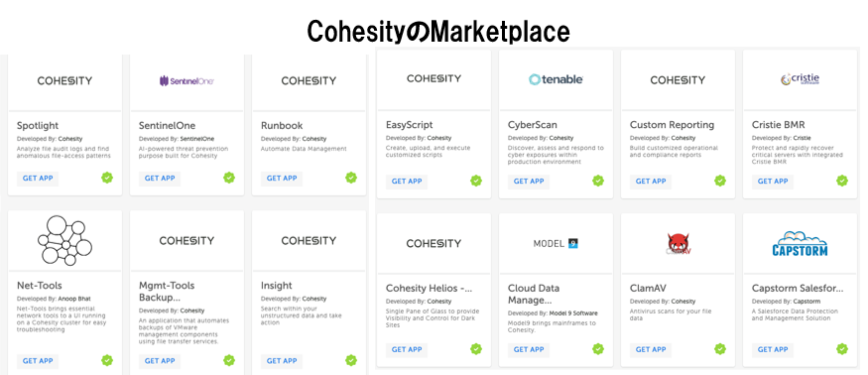868x375 pixels.
Task: Click the tenable logo on CyberScan card
Action: [x=556, y=79]
